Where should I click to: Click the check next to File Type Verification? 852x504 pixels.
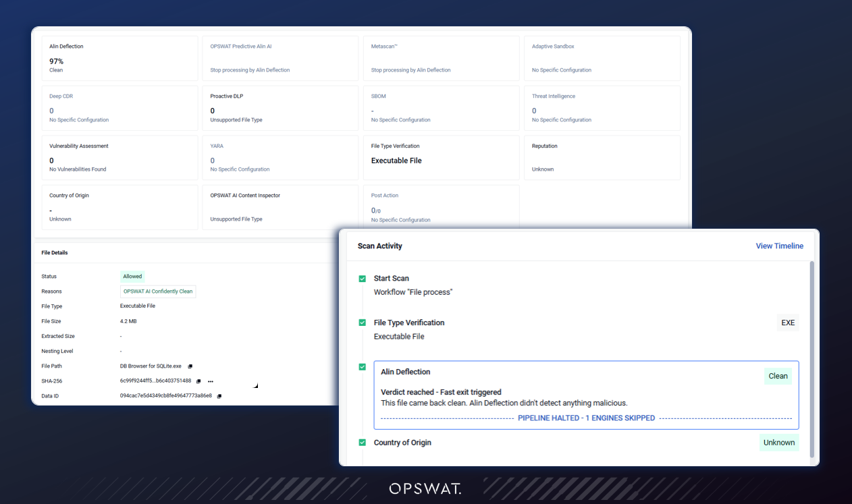(363, 323)
